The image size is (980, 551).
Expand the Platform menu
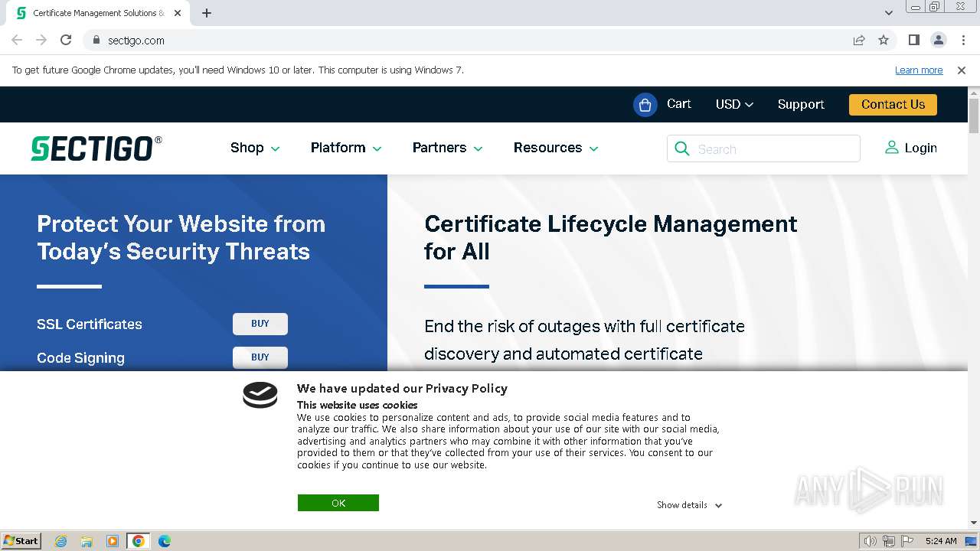346,148
